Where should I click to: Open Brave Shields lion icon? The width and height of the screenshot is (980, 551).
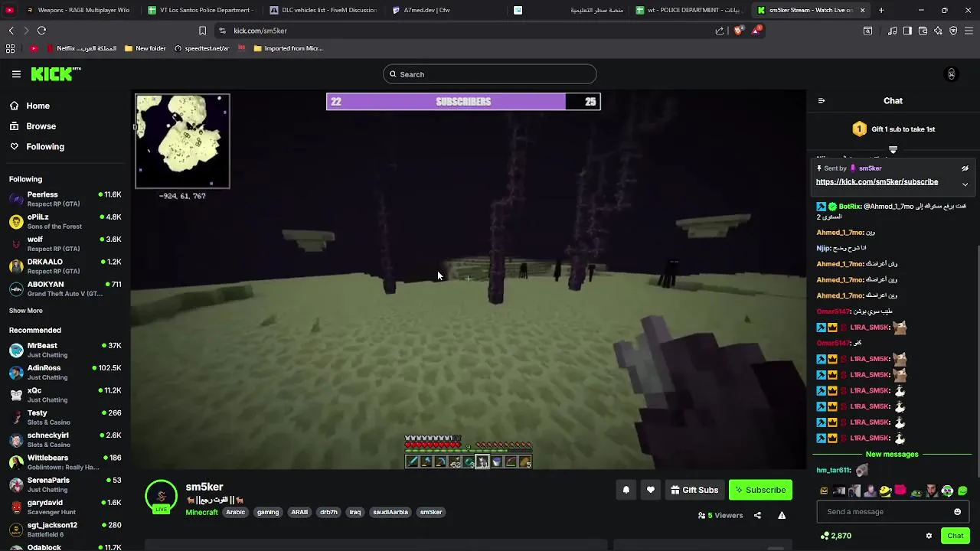tap(738, 31)
